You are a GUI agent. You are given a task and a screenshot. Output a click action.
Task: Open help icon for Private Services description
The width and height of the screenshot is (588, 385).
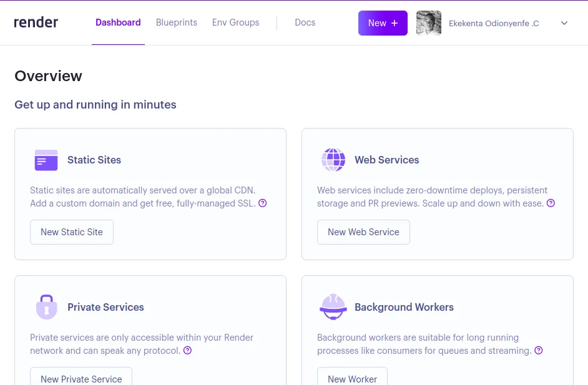click(x=187, y=351)
